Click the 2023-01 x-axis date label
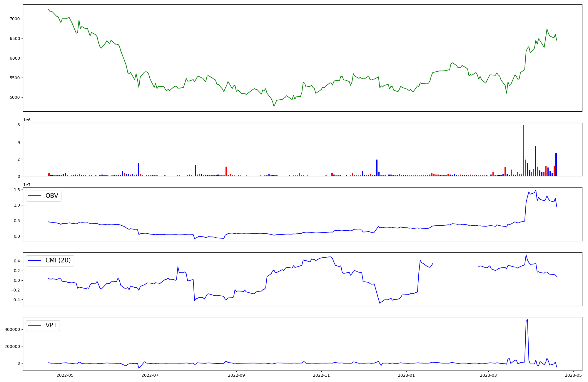The width and height of the screenshot is (588, 382). 406,375
